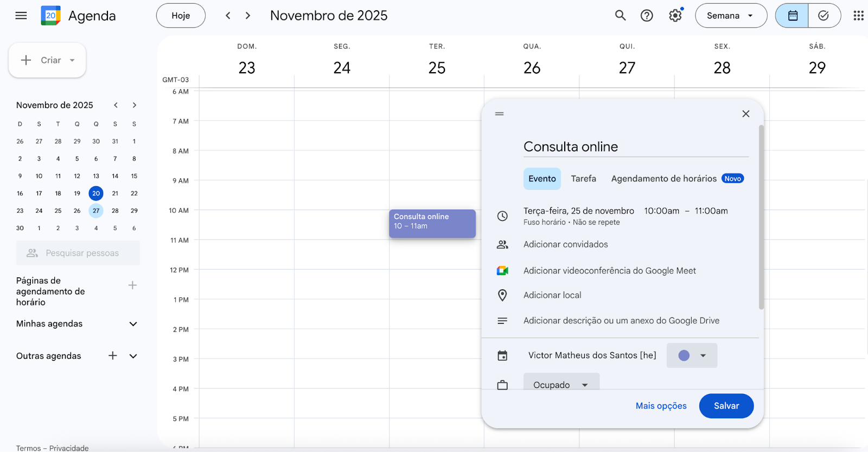Click the briefcase availability icon
868x452 pixels.
(503, 385)
